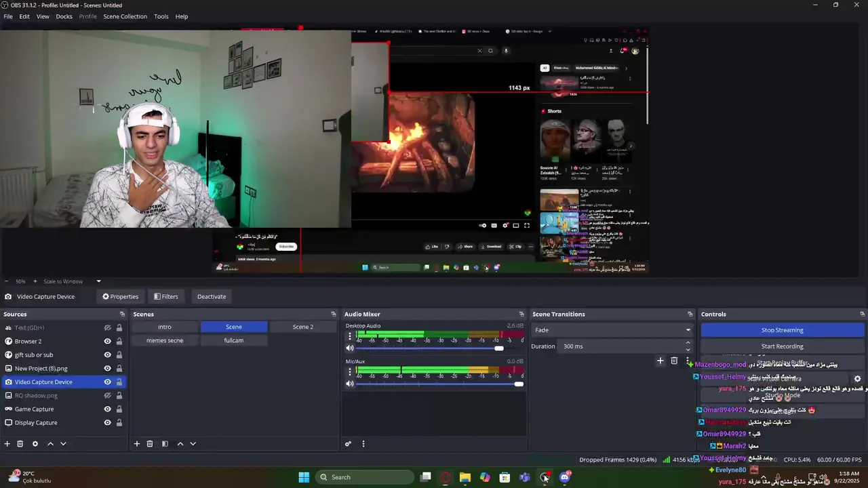
Task: Add a new scene with plus icon
Action: click(x=137, y=444)
